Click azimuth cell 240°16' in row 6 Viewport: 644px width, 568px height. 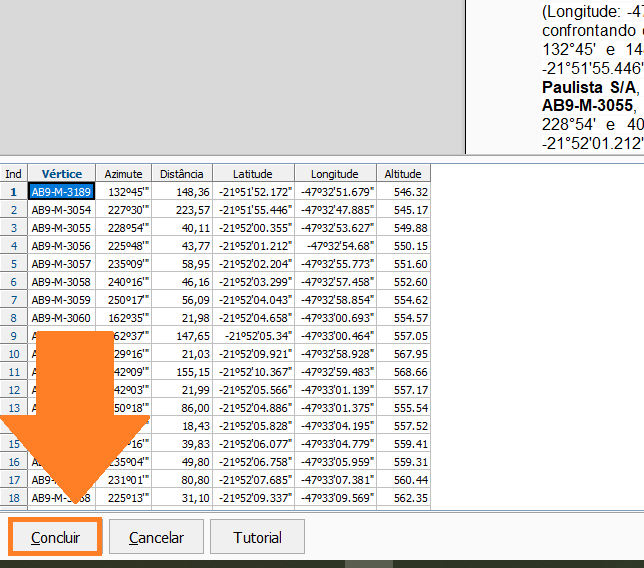click(x=124, y=282)
